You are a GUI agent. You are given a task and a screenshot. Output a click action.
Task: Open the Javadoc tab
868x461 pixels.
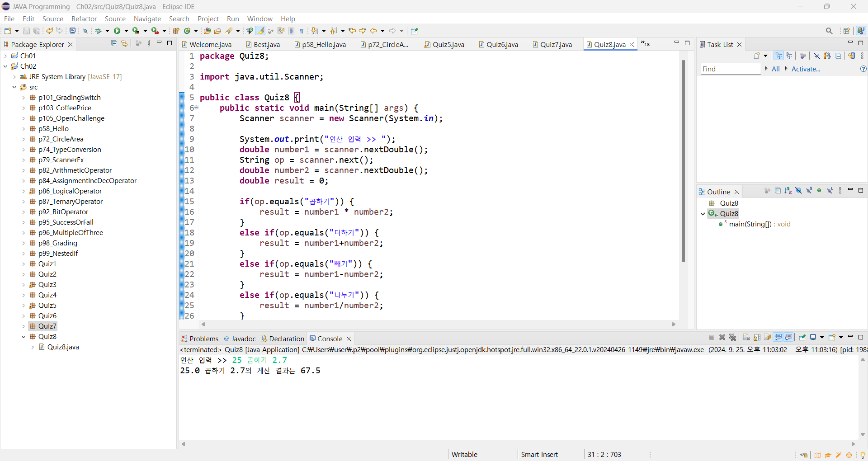[x=240, y=339]
